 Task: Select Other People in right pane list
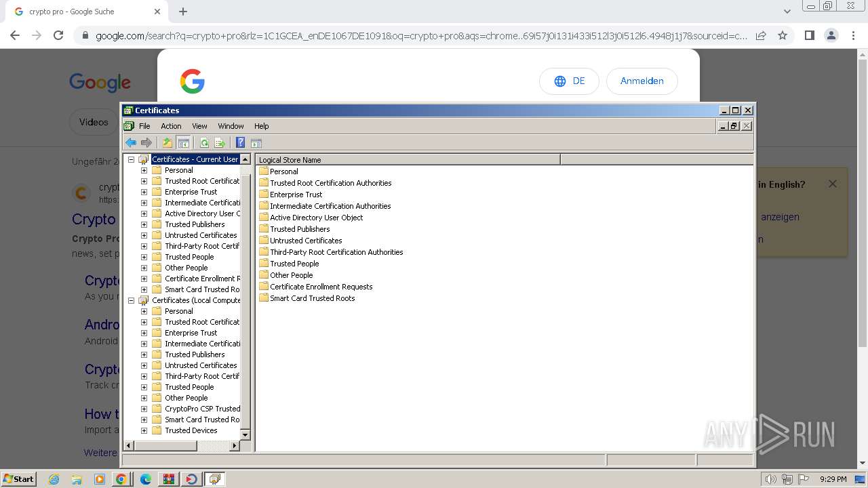(x=292, y=275)
